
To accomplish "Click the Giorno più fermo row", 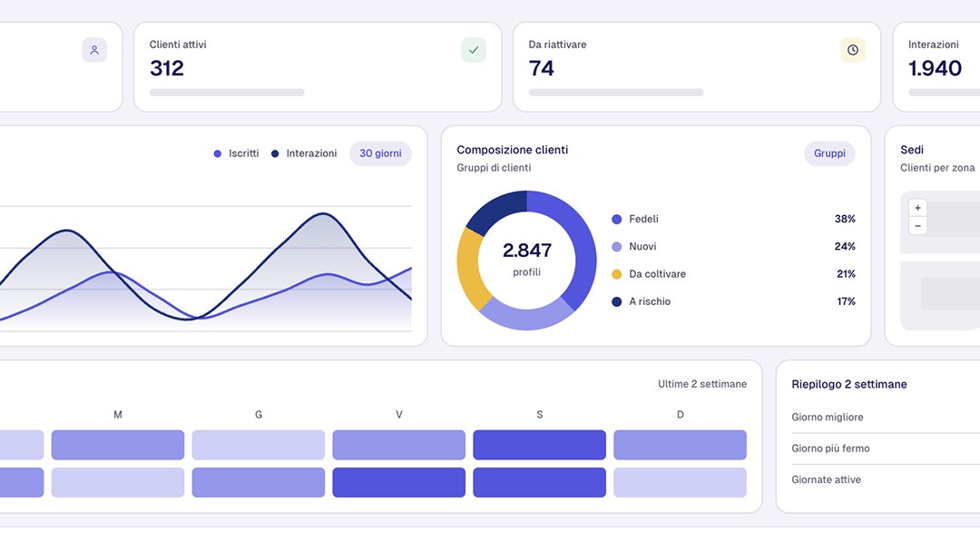I will pos(886,448).
